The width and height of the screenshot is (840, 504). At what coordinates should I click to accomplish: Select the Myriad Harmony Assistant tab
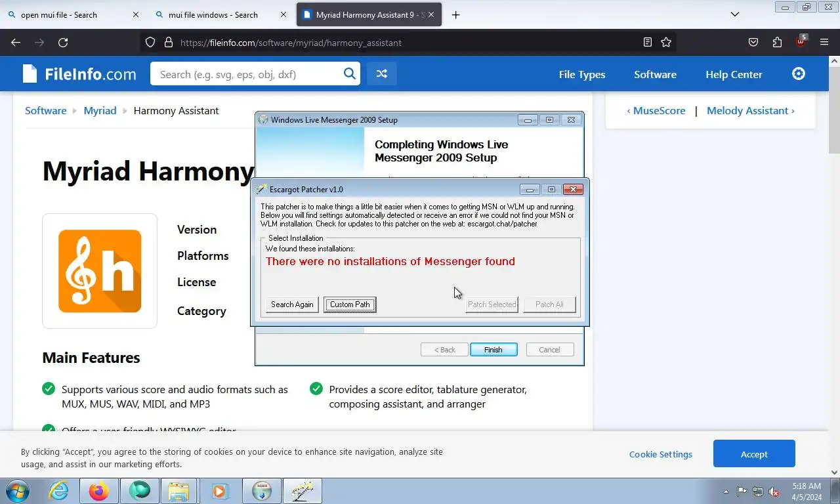click(369, 14)
